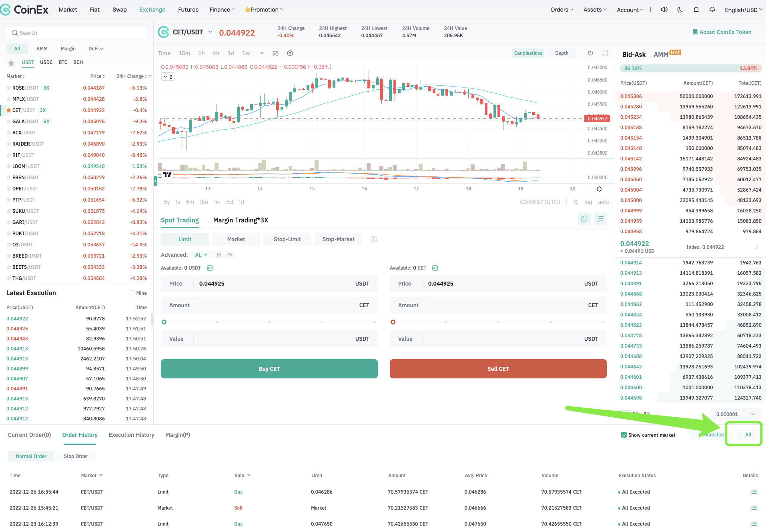
Task: Unfavorite CET/USDT with the orange star
Action: [8, 110]
